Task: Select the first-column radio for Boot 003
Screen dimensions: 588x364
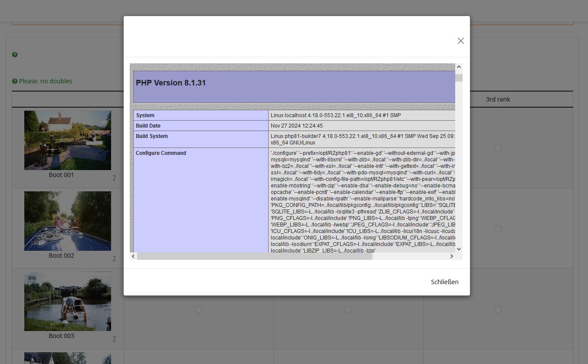Action: [x=198, y=309]
